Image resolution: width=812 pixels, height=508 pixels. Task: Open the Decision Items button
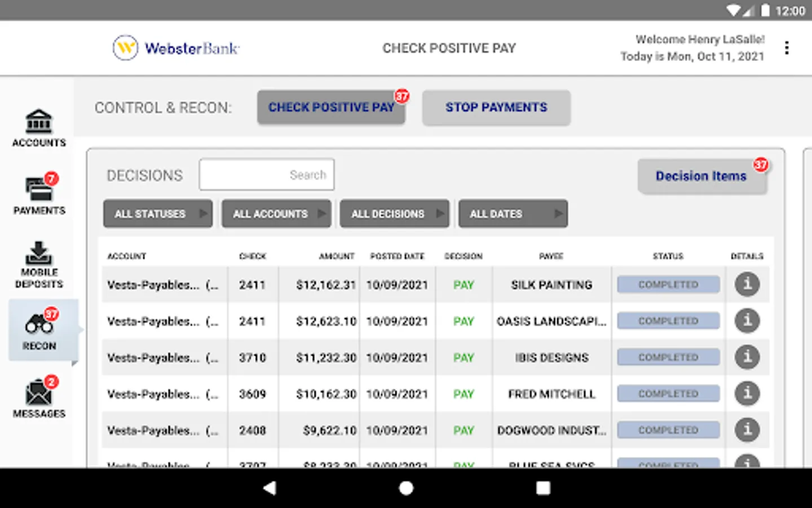point(702,176)
